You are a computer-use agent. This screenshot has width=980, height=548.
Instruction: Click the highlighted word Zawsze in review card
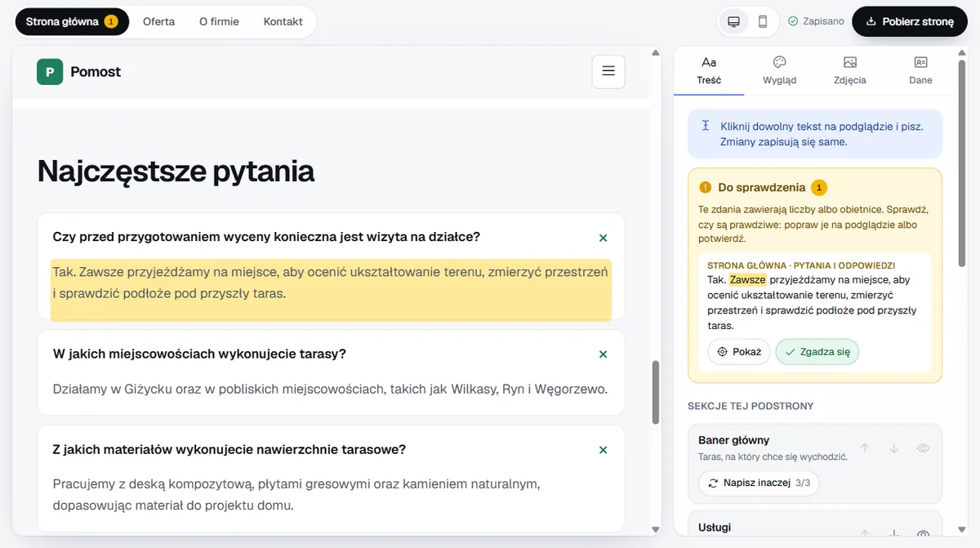point(748,279)
